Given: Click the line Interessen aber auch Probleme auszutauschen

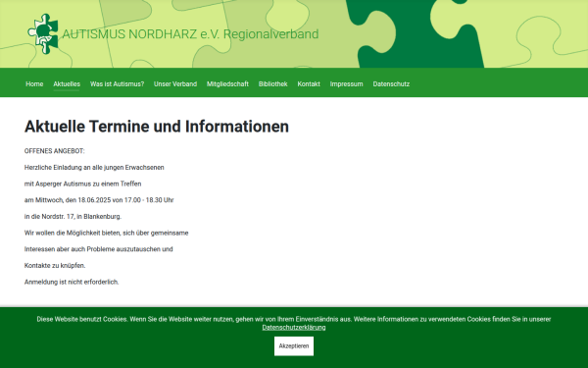Looking at the screenshot, I should pos(99,249).
